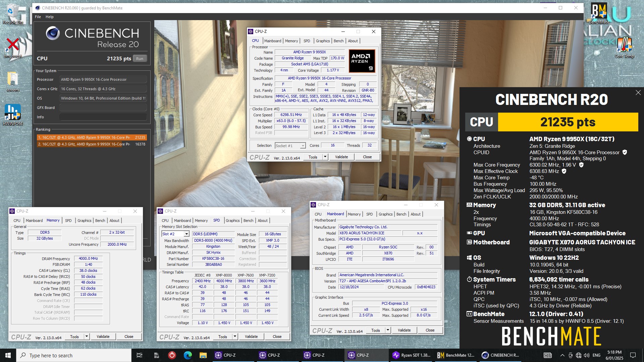644x362 pixels.
Task: Click the yellow 21235 pts score bar
Action: pos(568,122)
